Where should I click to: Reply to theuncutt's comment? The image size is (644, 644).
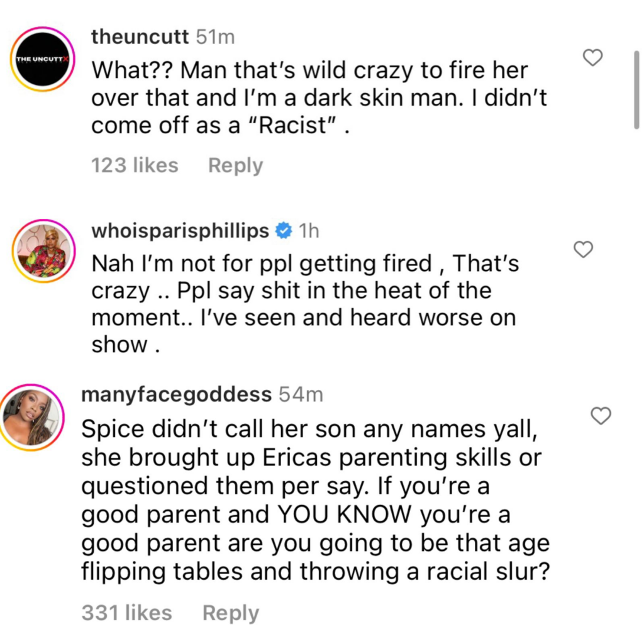pos(235,165)
